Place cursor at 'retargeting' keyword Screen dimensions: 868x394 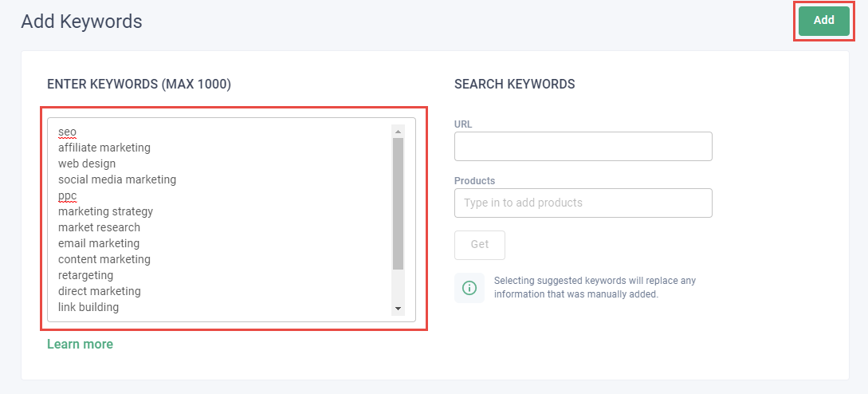[x=85, y=275]
